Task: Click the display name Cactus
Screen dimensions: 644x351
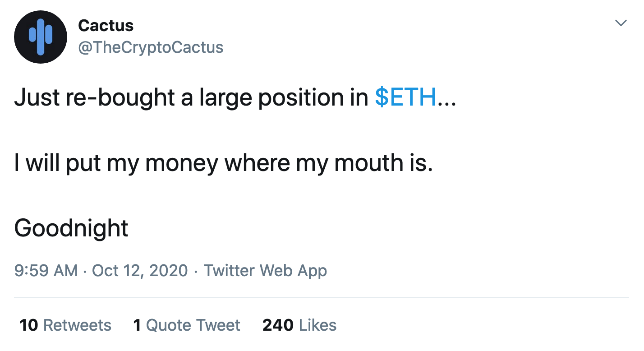Action: click(x=106, y=26)
